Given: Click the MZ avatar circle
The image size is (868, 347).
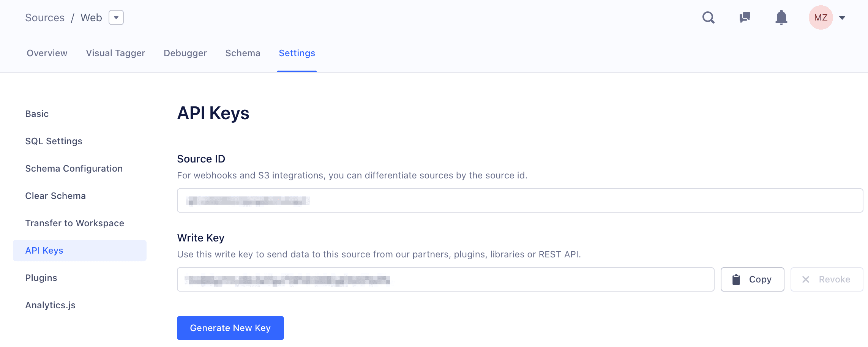Looking at the screenshot, I should tap(821, 17).
